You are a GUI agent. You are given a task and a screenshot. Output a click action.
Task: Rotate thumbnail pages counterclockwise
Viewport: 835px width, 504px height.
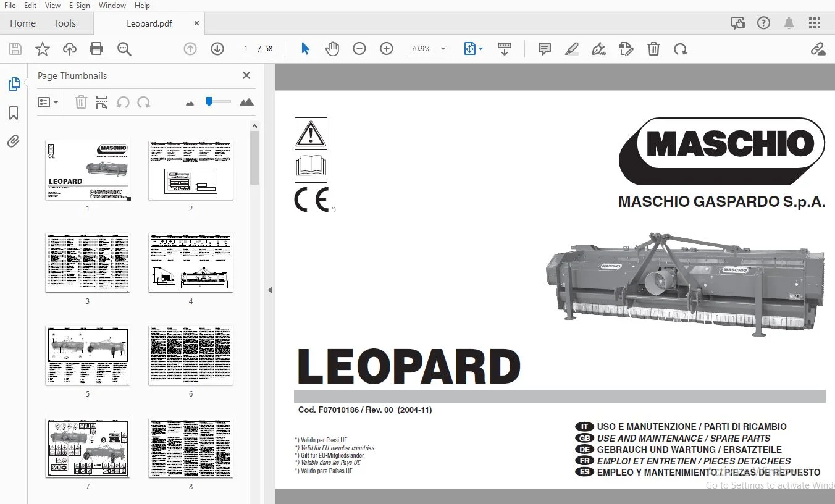click(123, 103)
